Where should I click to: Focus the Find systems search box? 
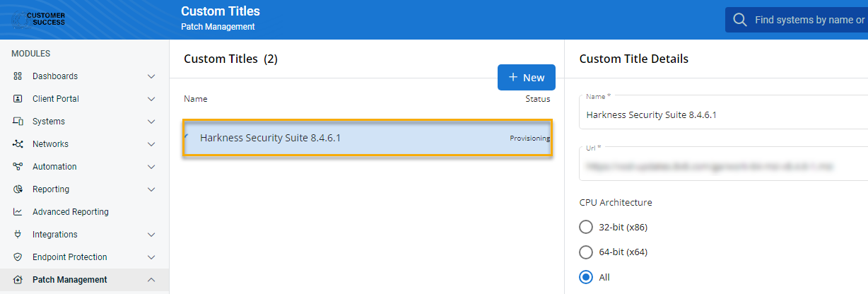pyautogui.click(x=806, y=20)
